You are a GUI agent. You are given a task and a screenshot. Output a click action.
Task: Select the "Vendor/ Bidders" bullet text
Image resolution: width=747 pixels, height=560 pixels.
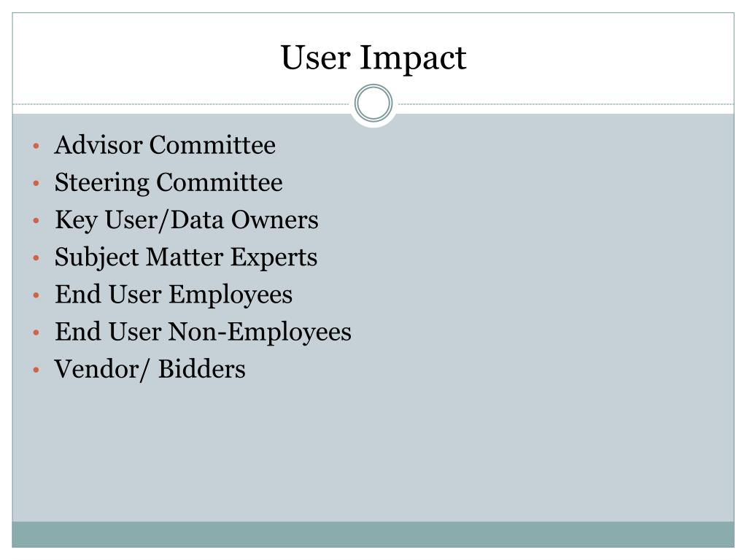(150, 369)
